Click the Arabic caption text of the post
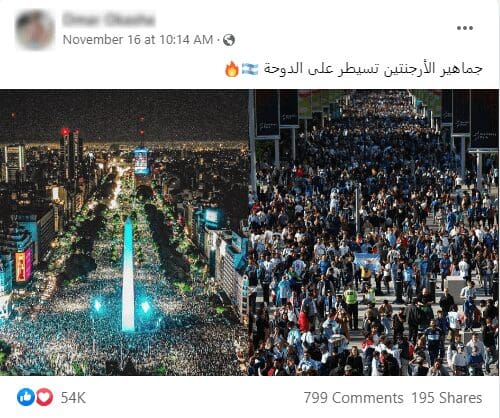Image resolution: width=500 pixels, height=418 pixels. [x=373, y=69]
